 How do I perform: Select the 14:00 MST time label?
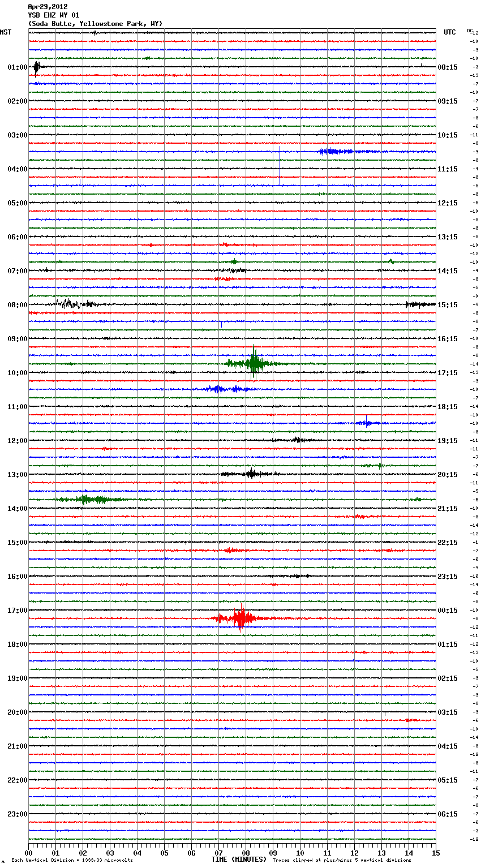click(18, 509)
